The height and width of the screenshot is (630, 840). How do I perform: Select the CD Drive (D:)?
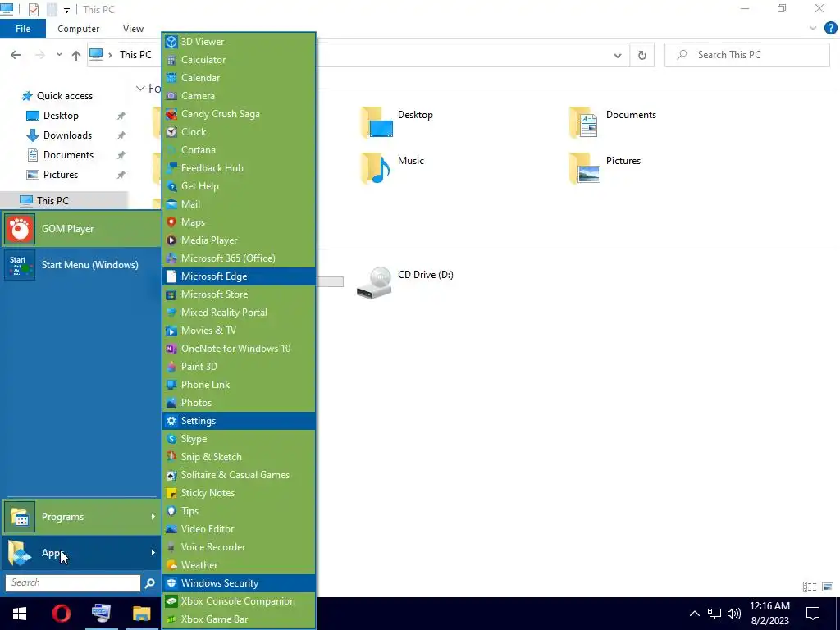click(x=405, y=282)
